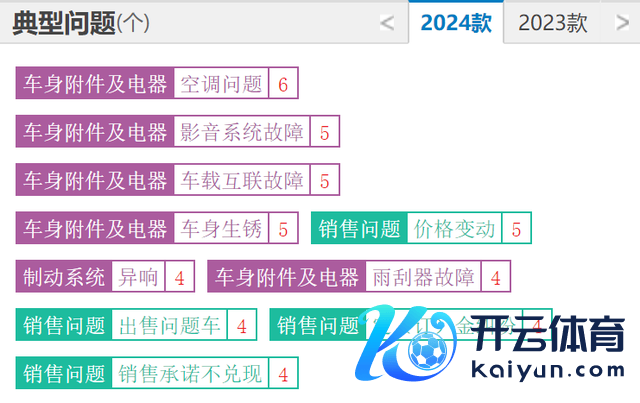Open the 影音系统故障 issue tag

click(x=241, y=132)
